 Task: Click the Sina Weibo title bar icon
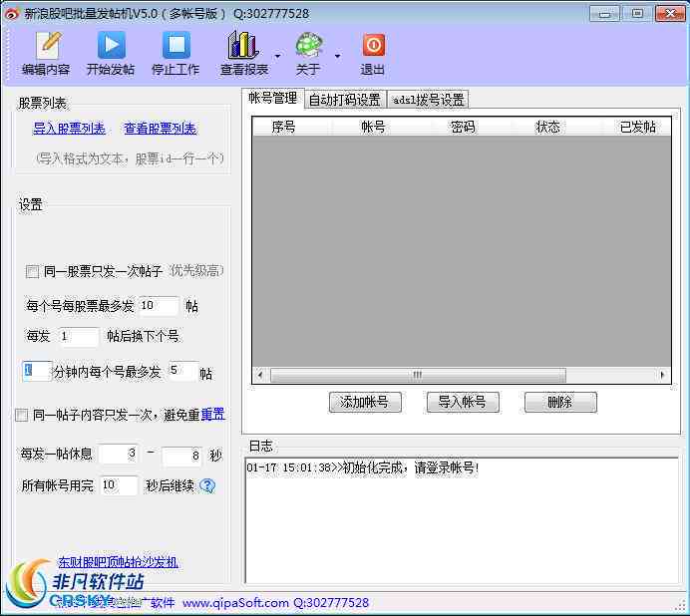(11, 14)
